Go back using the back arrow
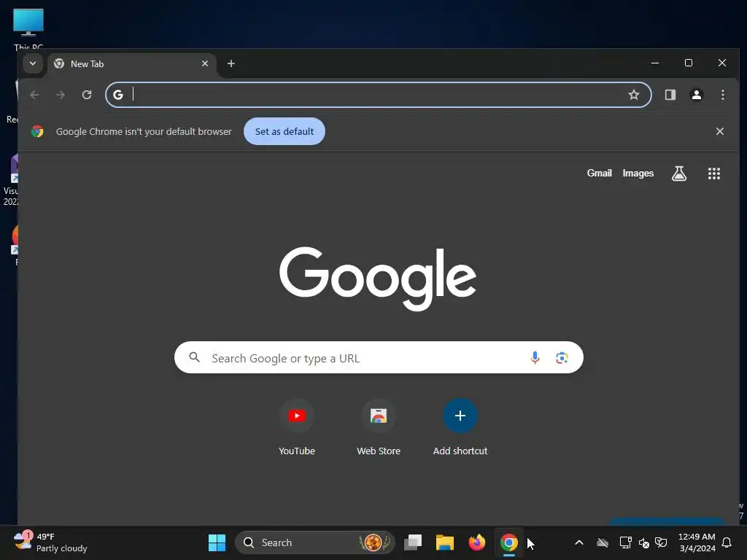The image size is (747, 560). point(34,95)
